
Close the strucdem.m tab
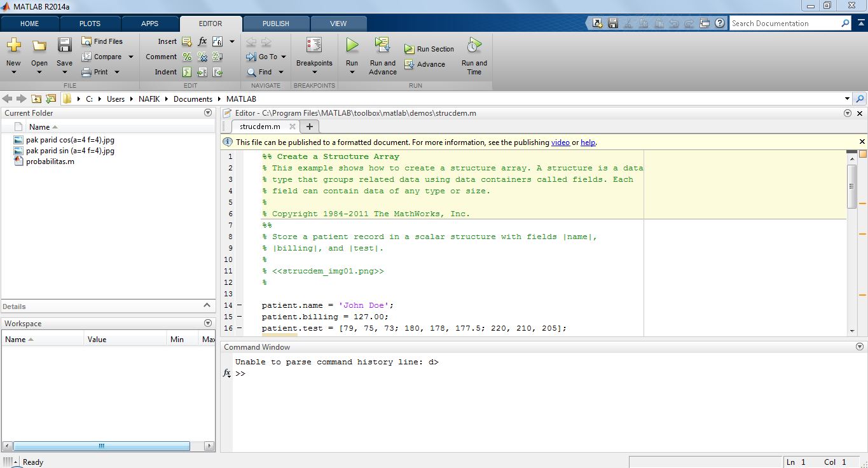pos(293,127)
